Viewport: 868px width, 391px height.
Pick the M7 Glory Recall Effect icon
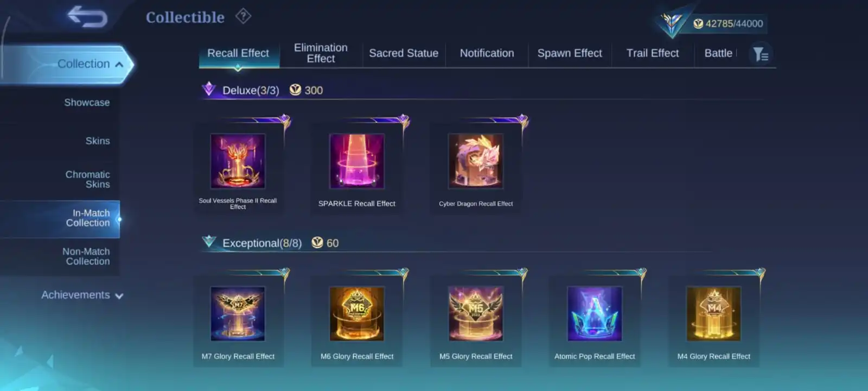click(x=238, y=314)
